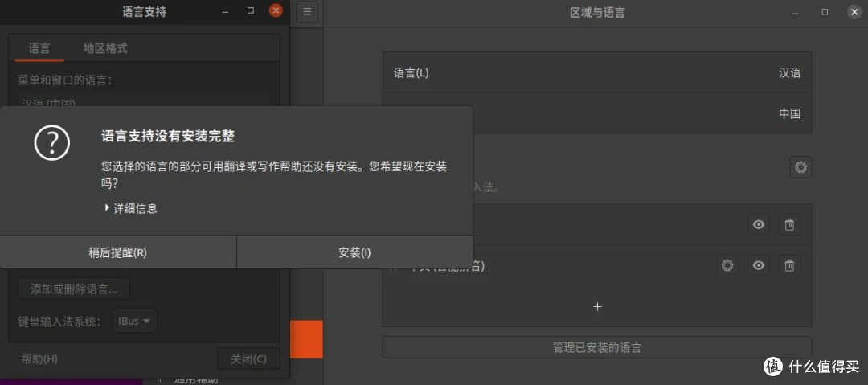Click the 添加或删除语言... button
The image size is (868, 385).
tap(74, 289)
